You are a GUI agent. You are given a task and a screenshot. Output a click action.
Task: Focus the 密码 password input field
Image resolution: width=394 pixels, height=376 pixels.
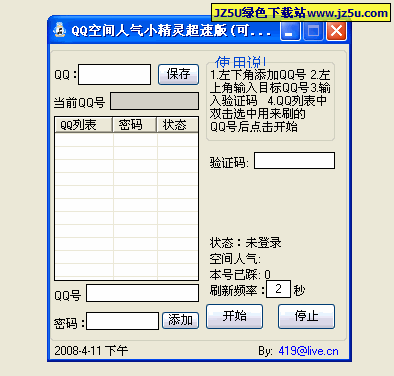[122, 321]
